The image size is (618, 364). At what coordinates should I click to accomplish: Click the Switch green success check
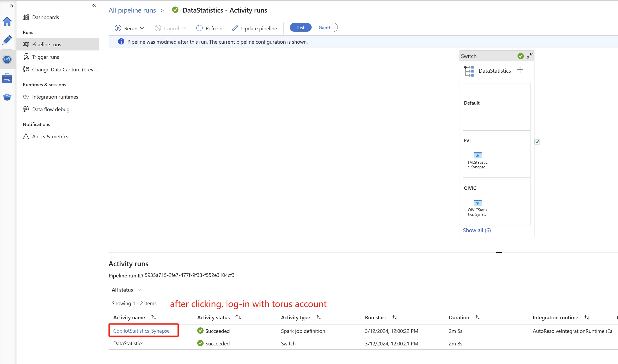pos(520,56)
